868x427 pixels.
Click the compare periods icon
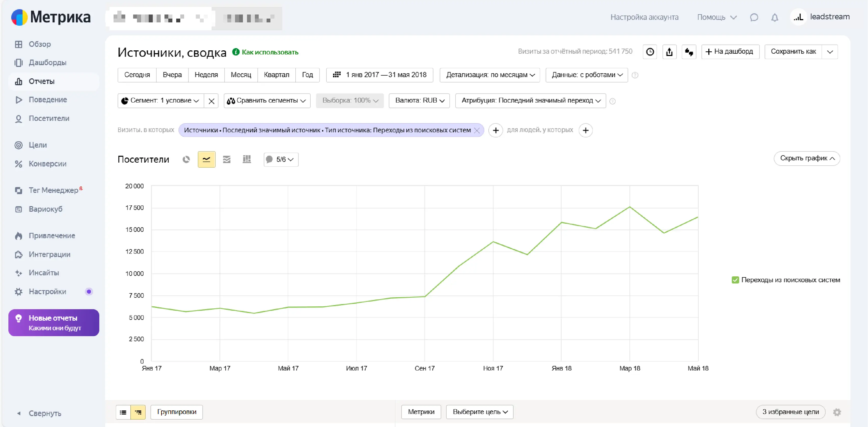[x=689, y=52]
